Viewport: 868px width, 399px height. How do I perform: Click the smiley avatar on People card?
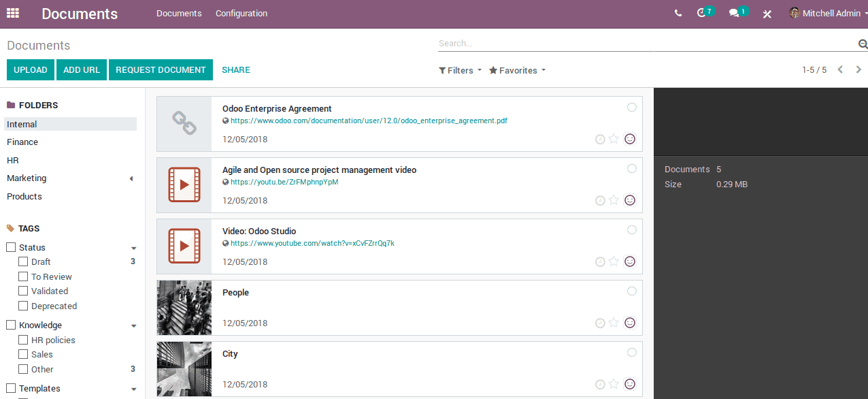[630, 323]
